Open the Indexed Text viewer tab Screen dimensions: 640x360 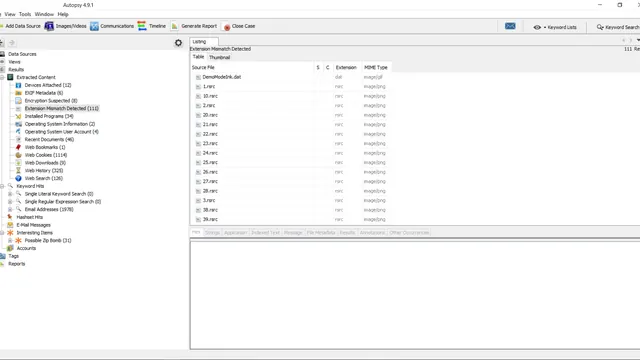click(265, 233)
